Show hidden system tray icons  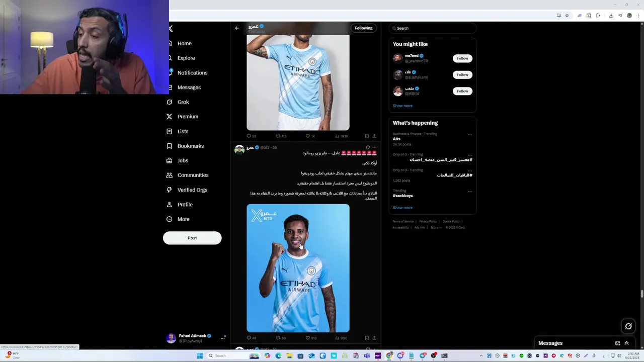tap(481, 356)
